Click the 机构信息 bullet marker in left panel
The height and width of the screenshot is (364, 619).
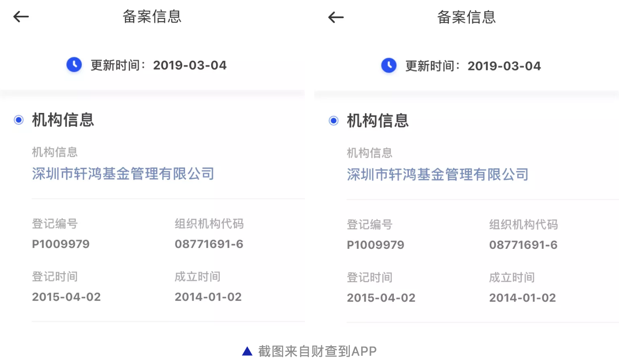(x=19, y=120)
